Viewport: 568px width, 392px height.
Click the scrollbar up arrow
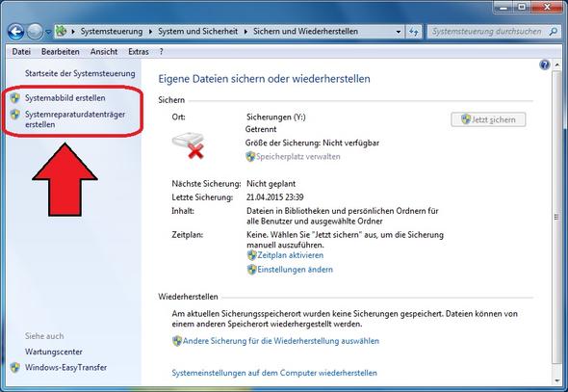coord(556,65)
